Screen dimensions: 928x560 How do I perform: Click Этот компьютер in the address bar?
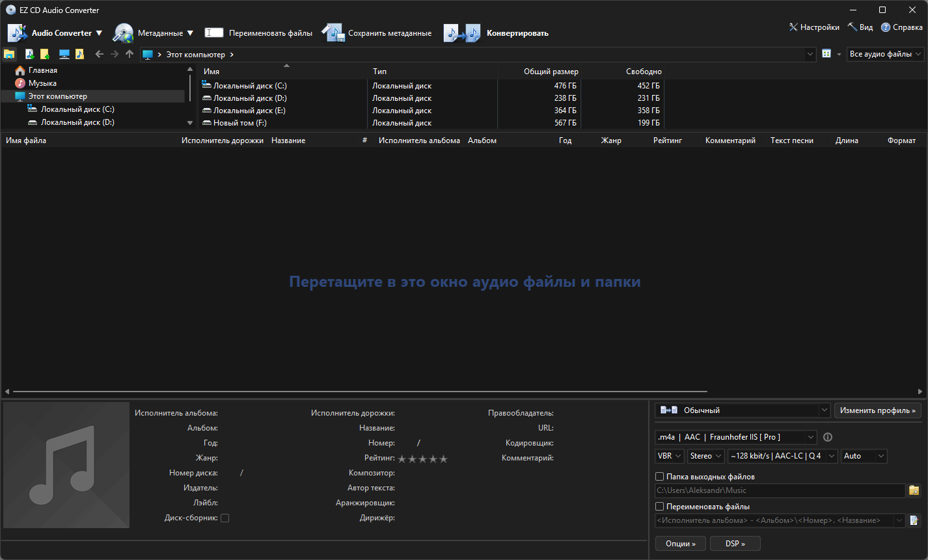tap(195, 55)
